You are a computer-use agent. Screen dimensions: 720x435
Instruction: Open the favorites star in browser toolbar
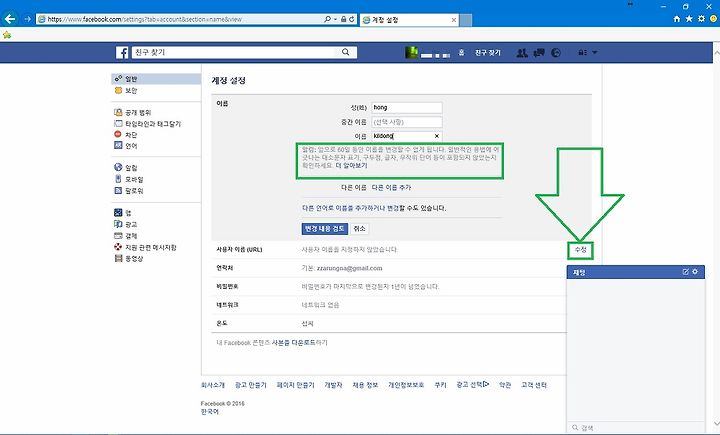click(x=689, y=19)
